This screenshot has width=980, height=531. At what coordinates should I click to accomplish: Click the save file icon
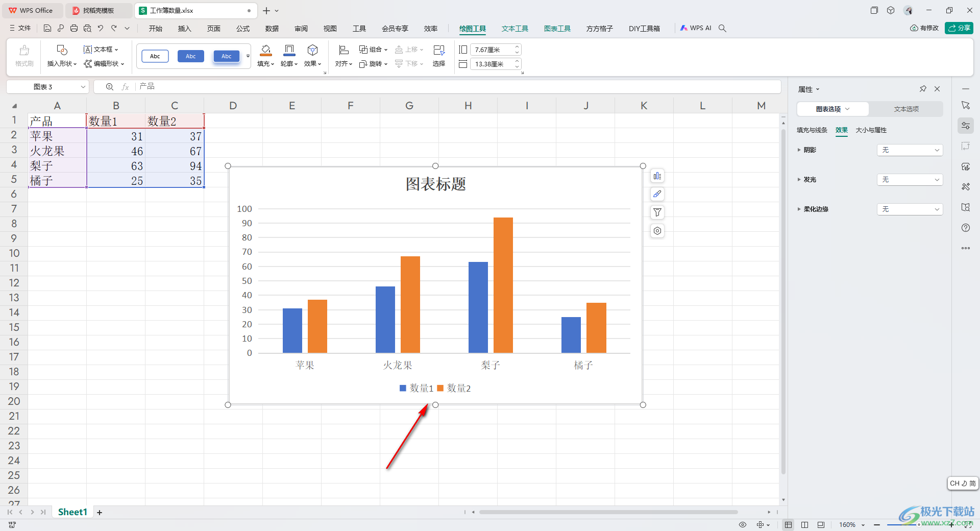pyautogui.click(x=47, y=29)
